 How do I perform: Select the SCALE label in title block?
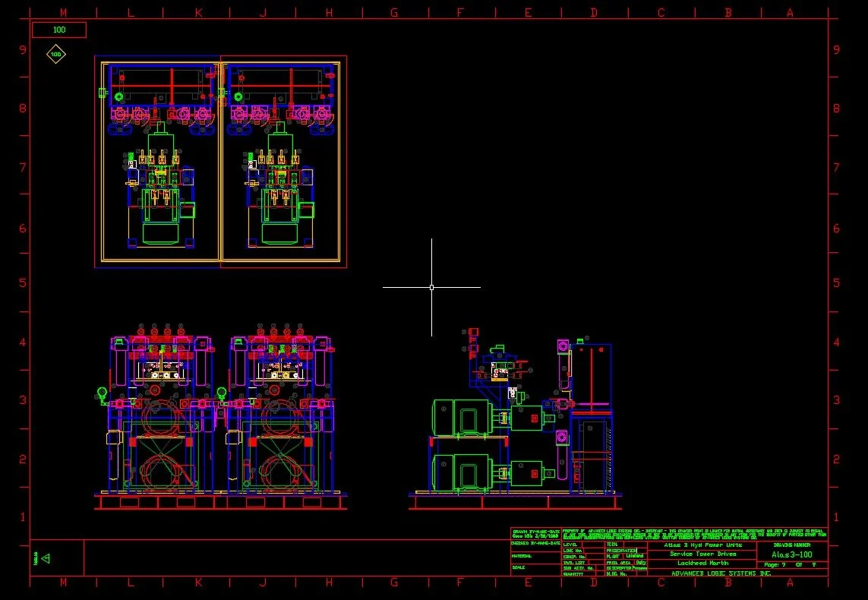519,567
